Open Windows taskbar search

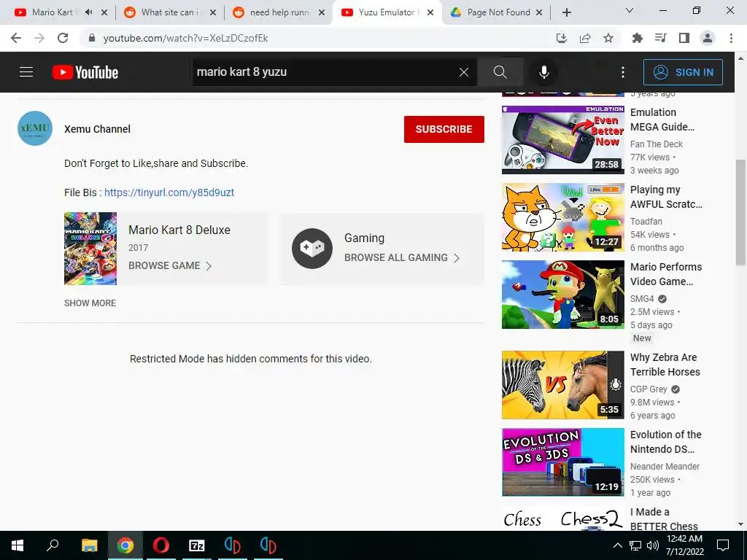53,545
